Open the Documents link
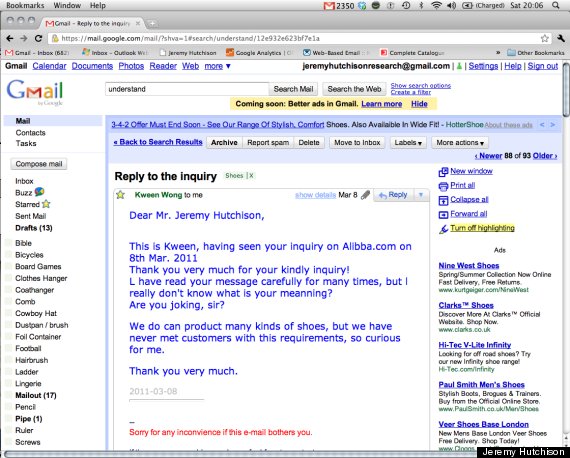 pos(92,66)
